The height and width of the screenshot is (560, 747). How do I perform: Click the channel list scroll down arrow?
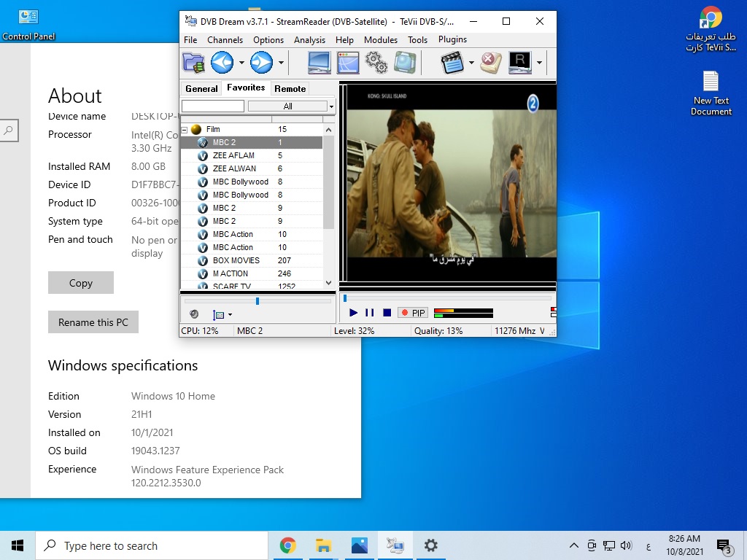coord(329,283)
